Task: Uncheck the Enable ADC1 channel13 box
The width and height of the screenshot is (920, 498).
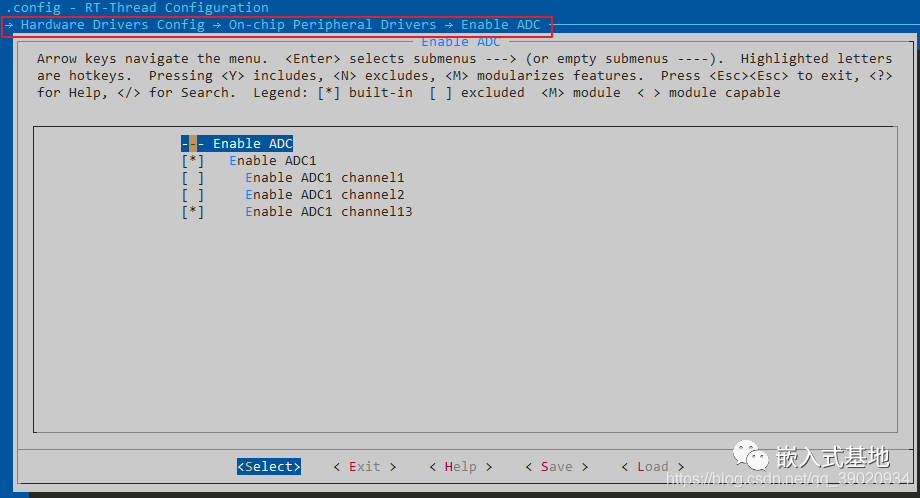Action: tap(193, 212)
